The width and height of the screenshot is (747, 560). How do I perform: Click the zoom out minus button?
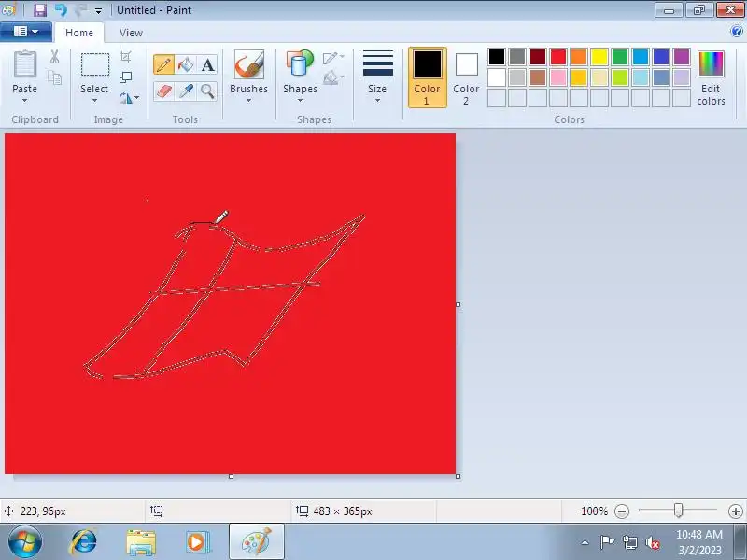[x=622, y=511]
